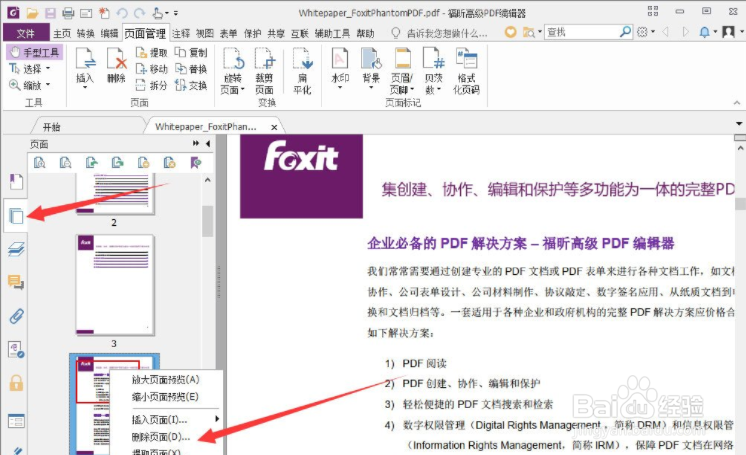Choose 缩小页面预览(E) in the context menu
Screen dimensions: 746x455
tap(165, 396)
